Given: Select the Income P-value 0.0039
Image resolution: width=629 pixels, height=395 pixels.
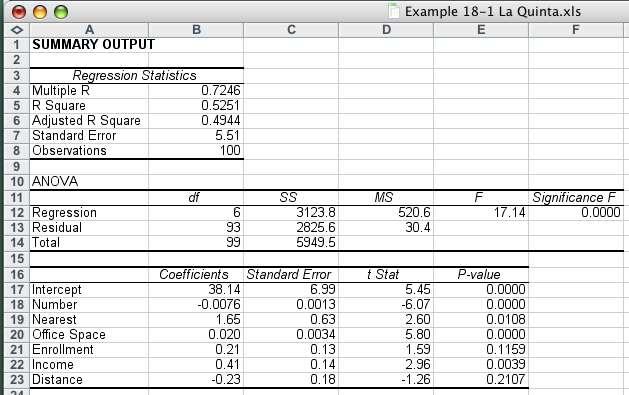Looking at the screenshot, I should pos(481,365).
